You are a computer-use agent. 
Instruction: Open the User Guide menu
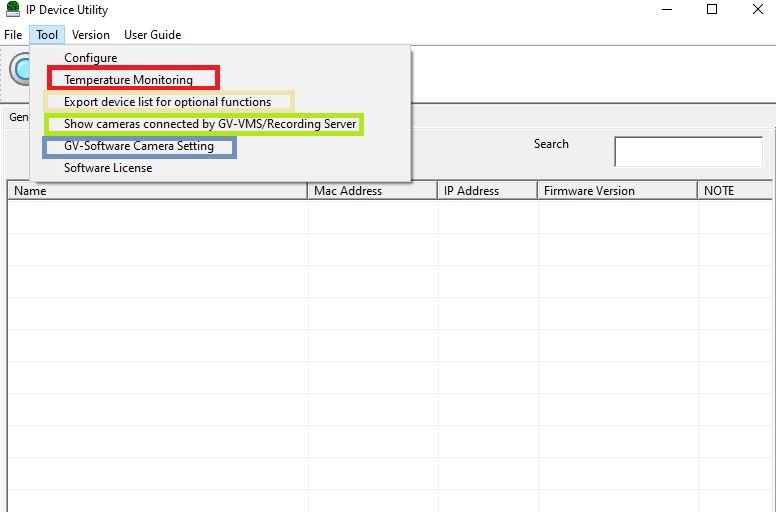tap(152, 35)
